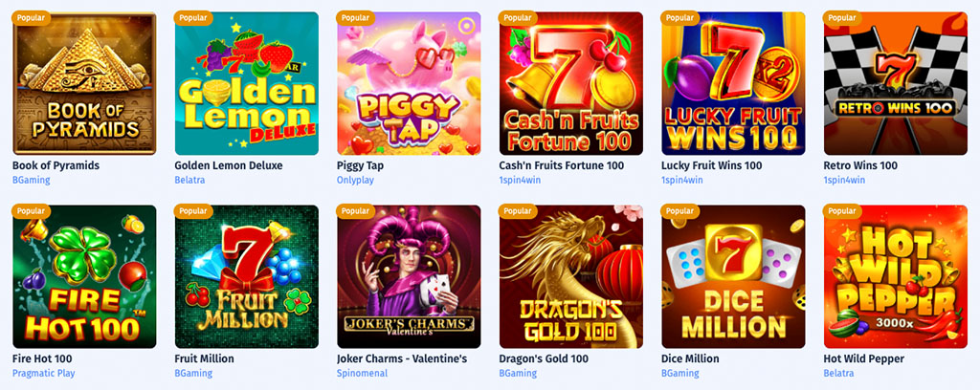Click the Spinomenal provider link
The image size is (980, 390).
(363, 373)
